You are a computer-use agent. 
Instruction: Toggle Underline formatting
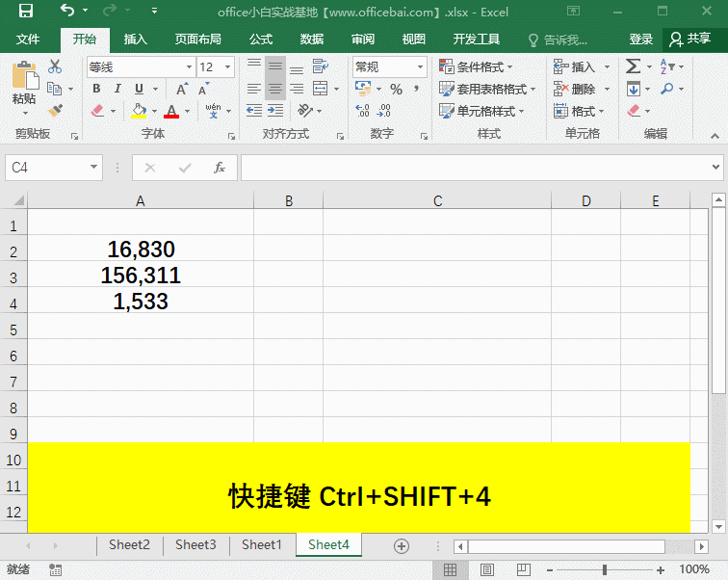[x=139, y=89]
